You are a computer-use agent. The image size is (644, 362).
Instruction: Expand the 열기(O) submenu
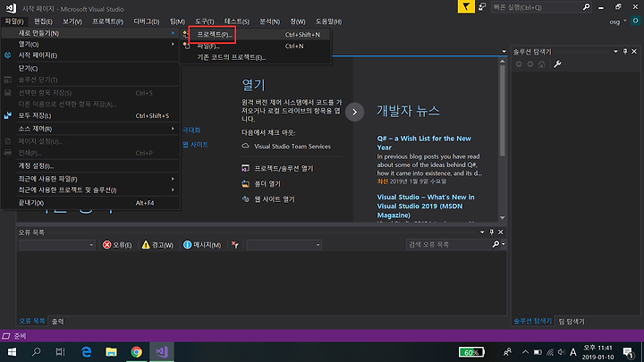coord(90,44)
